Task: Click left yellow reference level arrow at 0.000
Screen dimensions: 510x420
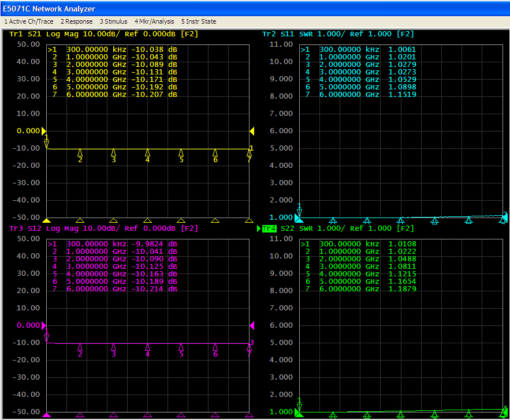Action: (x=44, y=131)
